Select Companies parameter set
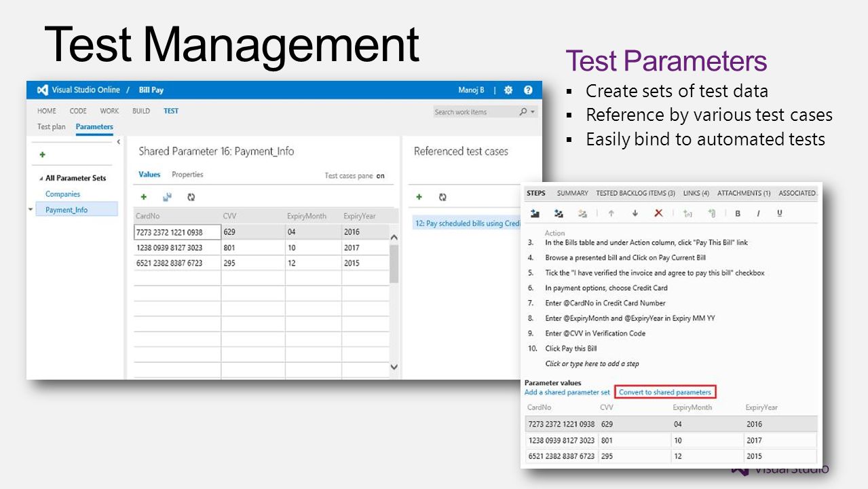The image size is (868, 489). tap(62, 194)
